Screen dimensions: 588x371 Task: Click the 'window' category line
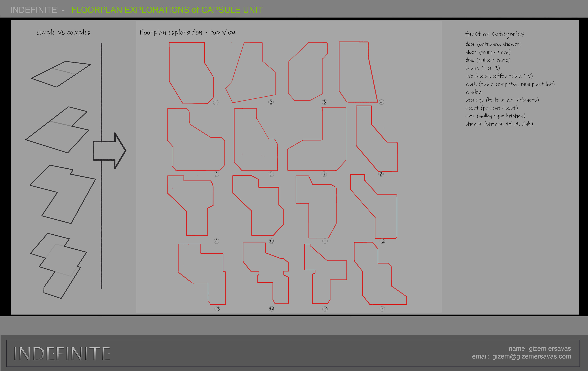pos(474,92)
